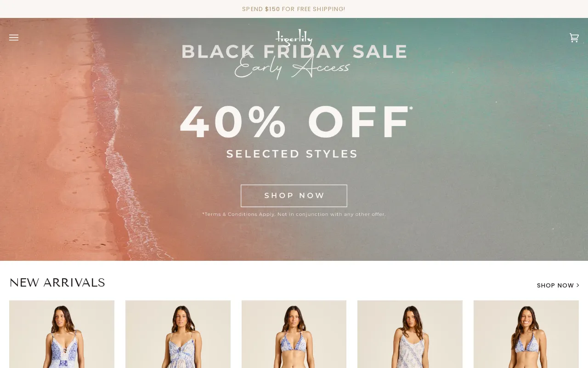Click the Early Access script text
Image resolution: width=588 pixels, height=368 pixels.
click(293, 68)
